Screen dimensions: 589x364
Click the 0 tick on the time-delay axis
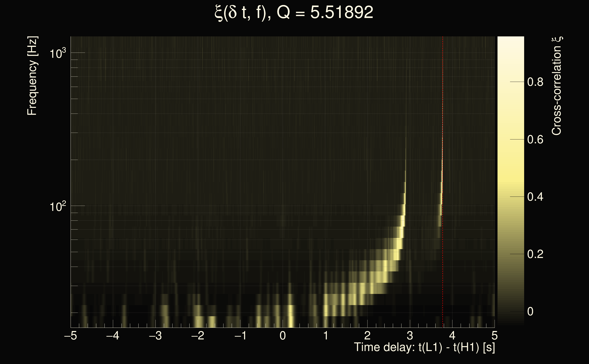(283, 336)
